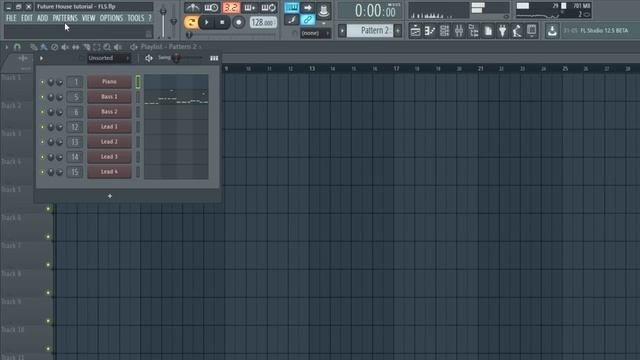
Task: Open the TOOLS menu
Action: coord(136,18)
